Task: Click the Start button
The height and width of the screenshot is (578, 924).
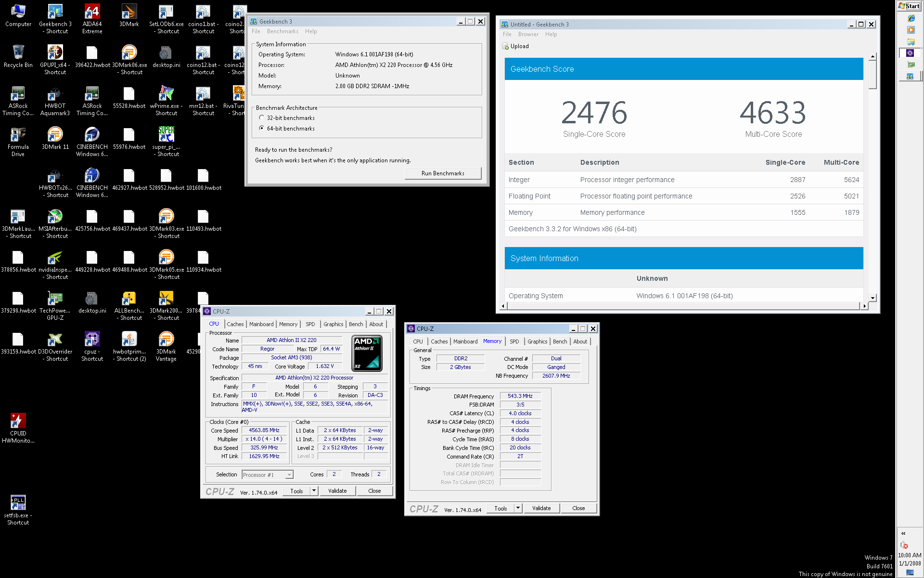Action: tap(909, 6)
